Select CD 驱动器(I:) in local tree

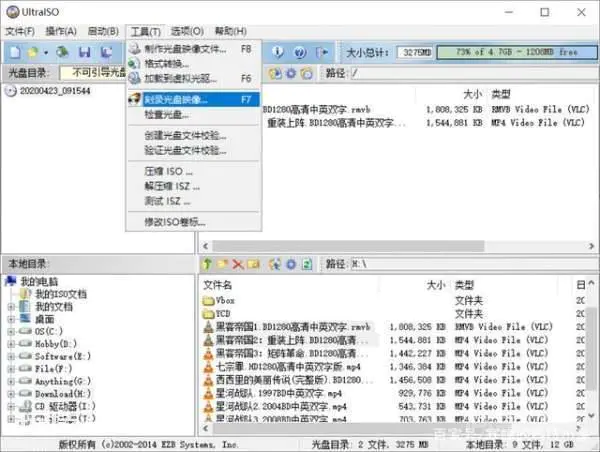coord(65,406)
